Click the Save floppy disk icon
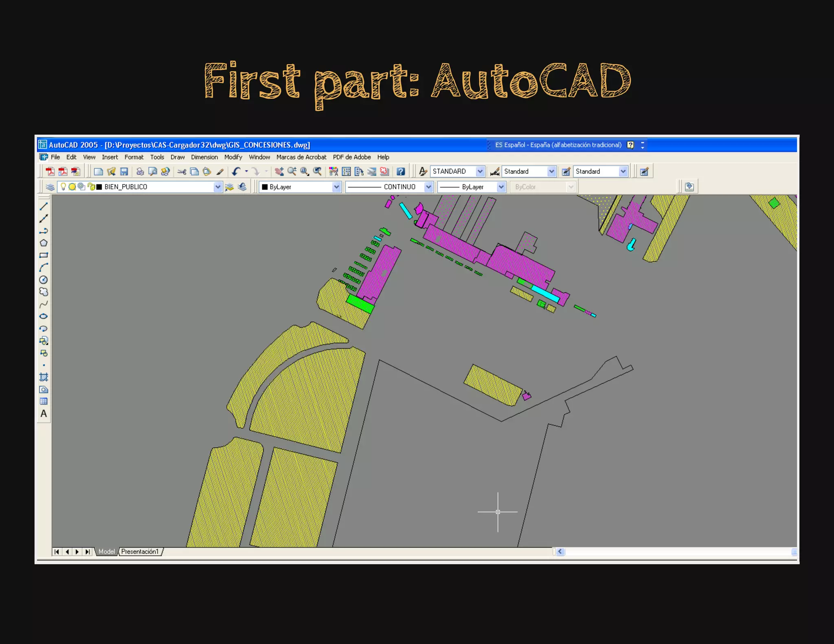This screenshot has width=834, height=644. (x=124, y=171)
